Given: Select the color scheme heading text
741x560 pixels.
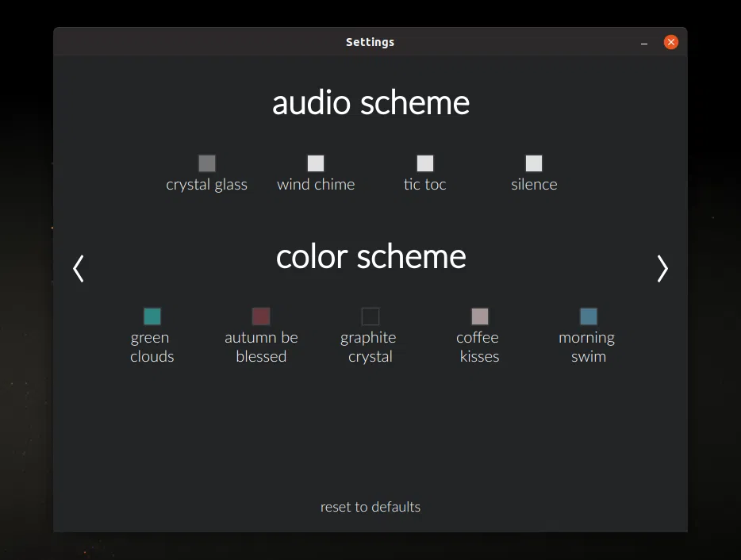Looking at the screenshot, I should tap(370, 256).
